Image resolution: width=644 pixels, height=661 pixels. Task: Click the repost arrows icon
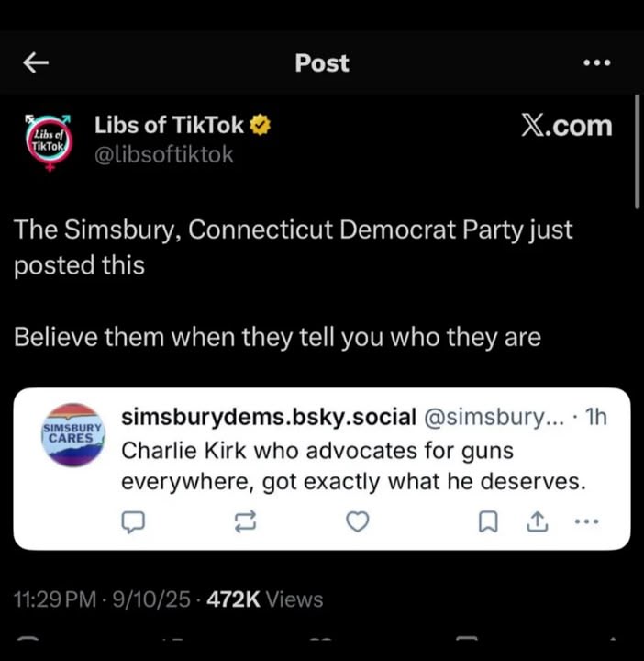click(x=246, y=521)
